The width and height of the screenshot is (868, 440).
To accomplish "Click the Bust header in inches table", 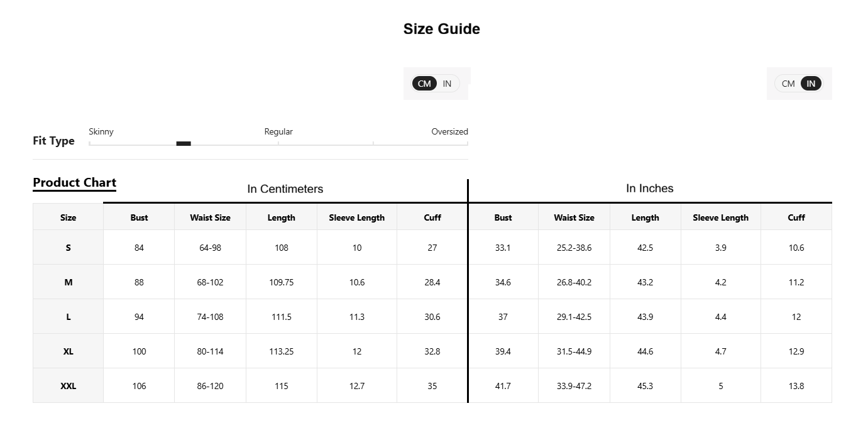I will [x=503, y=217].
